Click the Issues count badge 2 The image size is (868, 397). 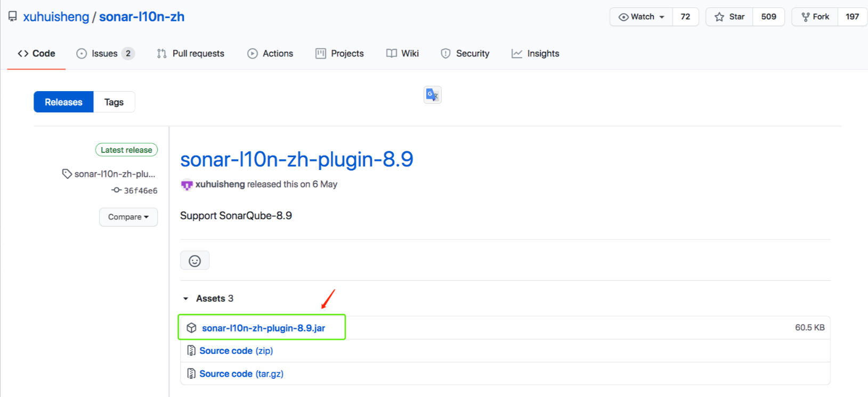[128, 53]
